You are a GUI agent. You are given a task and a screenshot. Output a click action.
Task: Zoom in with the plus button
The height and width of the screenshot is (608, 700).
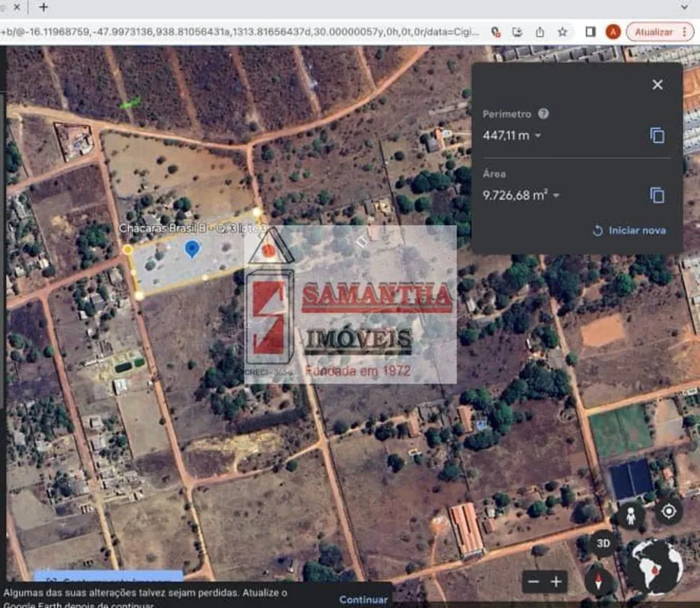click(556, 582)
